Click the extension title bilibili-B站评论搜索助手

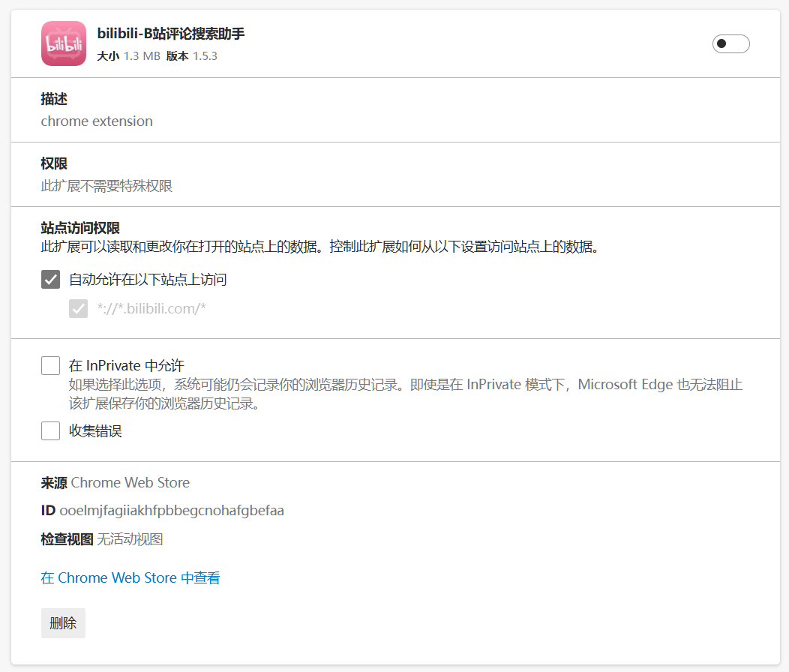pyautogui.click(x=170, y=34)
